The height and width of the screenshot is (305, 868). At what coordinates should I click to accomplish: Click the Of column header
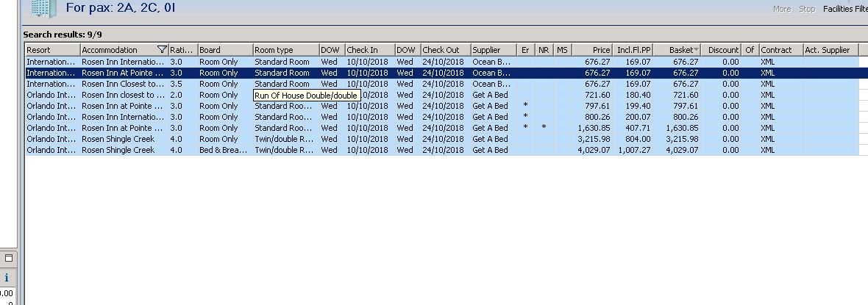pyautogui.click(x=750, y=50)
